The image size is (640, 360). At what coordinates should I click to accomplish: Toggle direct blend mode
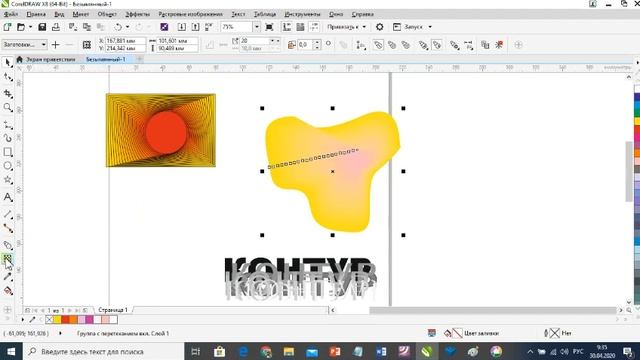click(x=378, y=44)
